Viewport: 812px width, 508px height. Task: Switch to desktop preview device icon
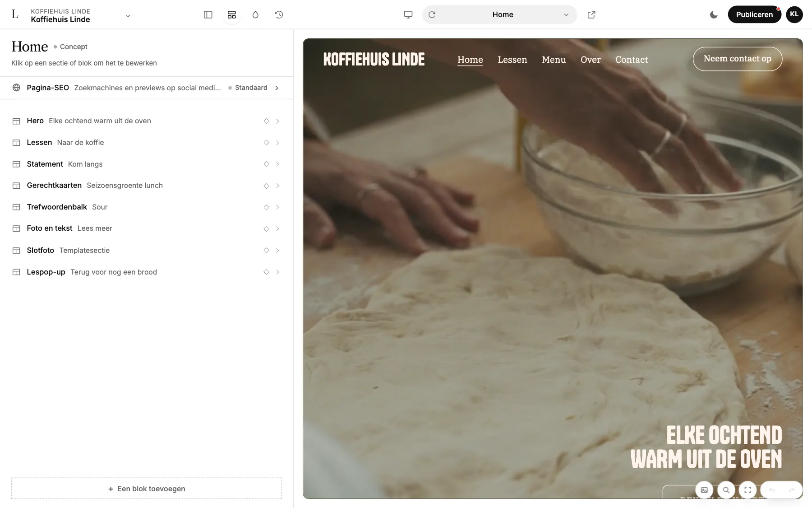pyautogui.click(x=408, y=14)
